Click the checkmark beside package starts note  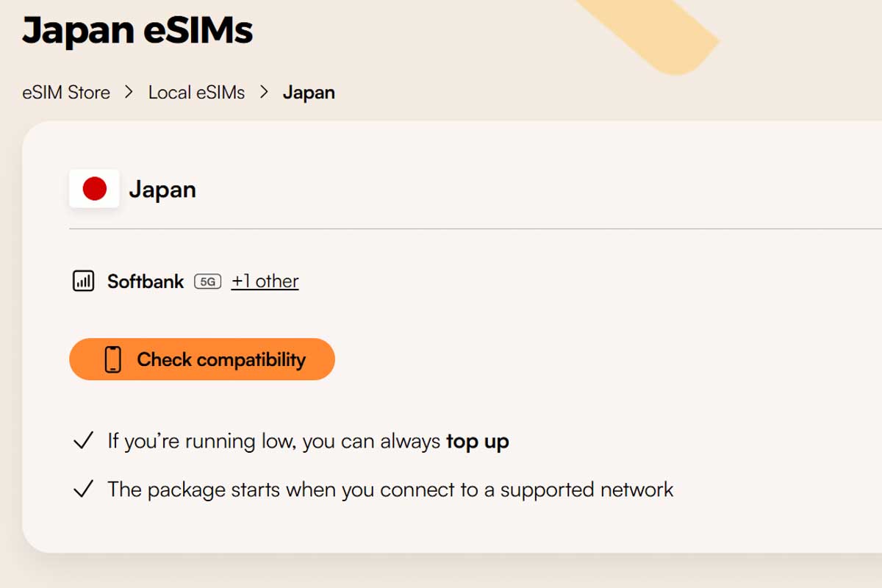pos(83,490)
